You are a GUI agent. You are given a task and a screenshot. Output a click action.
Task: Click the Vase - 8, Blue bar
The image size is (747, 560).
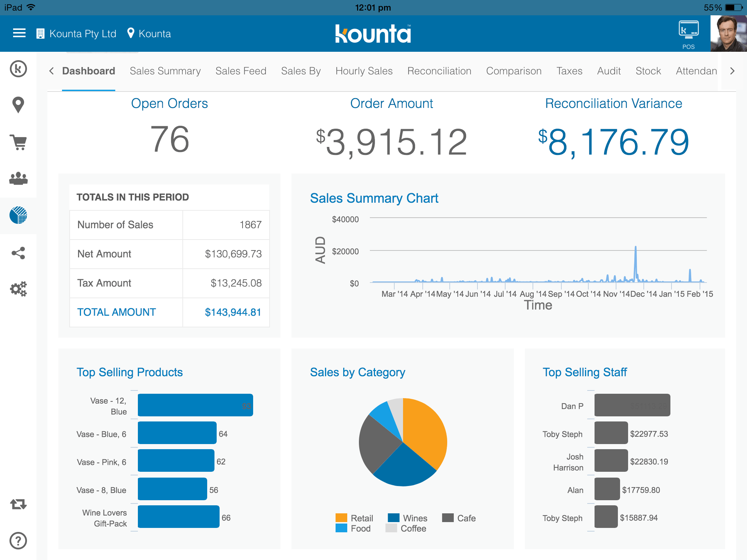172,489
